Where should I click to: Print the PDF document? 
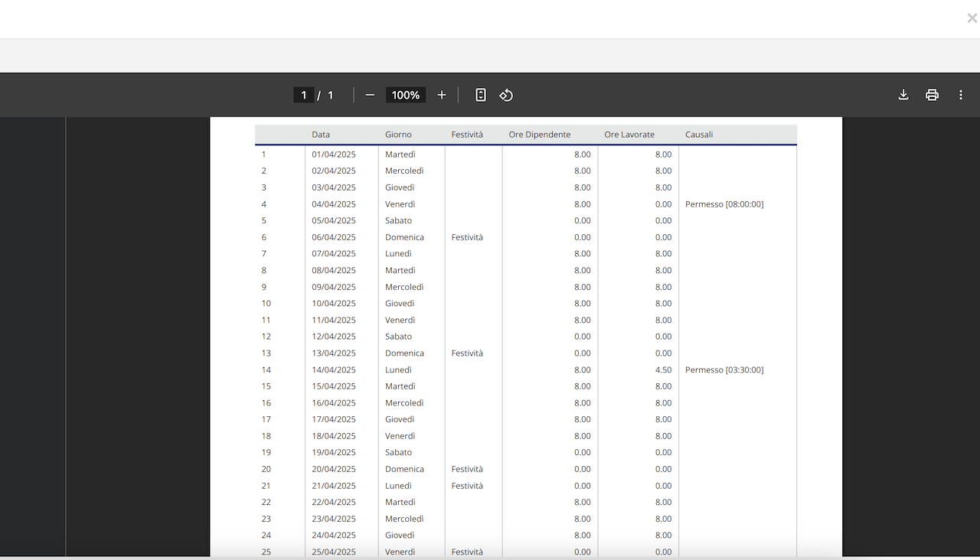click(932, 95)
